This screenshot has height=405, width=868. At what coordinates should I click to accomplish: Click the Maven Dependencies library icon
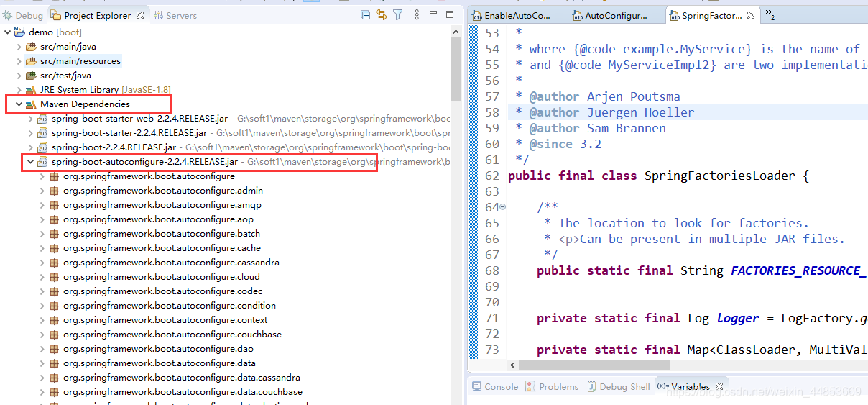(x=31, y=104)
